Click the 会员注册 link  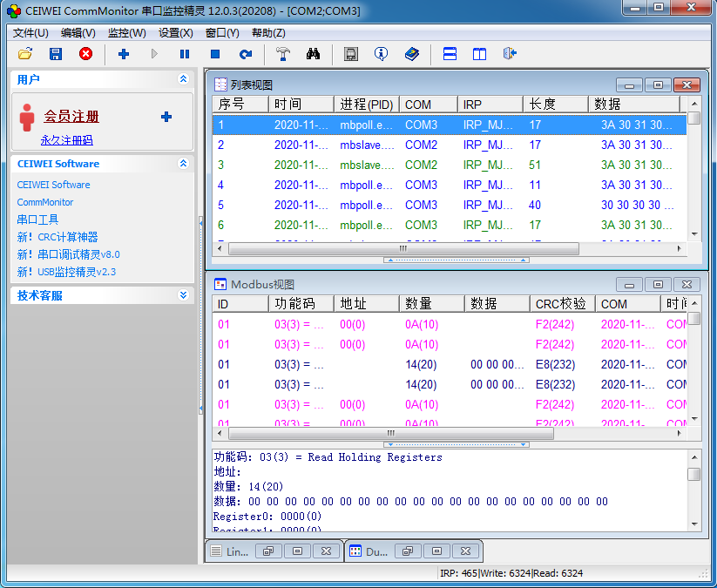pos(71,117)
